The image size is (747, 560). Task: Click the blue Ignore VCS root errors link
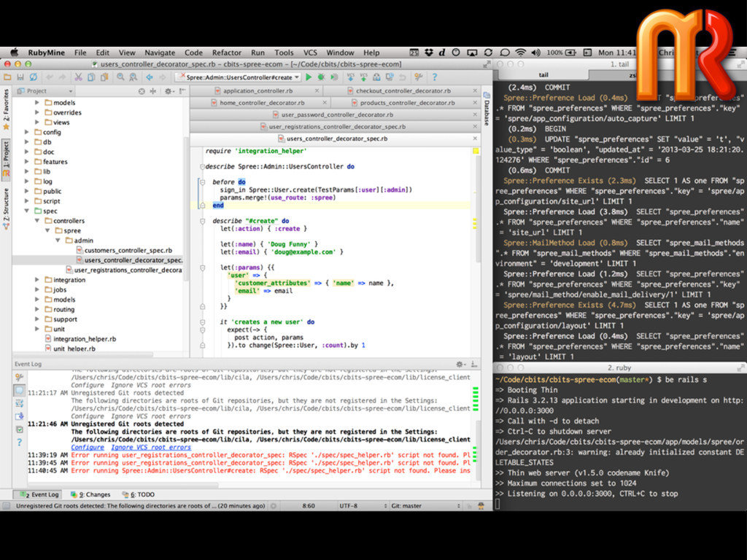click(151, 447)
